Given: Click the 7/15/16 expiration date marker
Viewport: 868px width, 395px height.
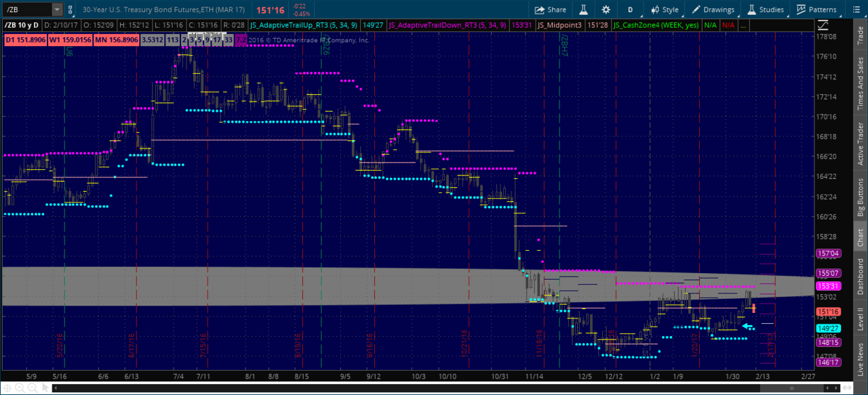Looking at the screenshot, I should [202, 344].
